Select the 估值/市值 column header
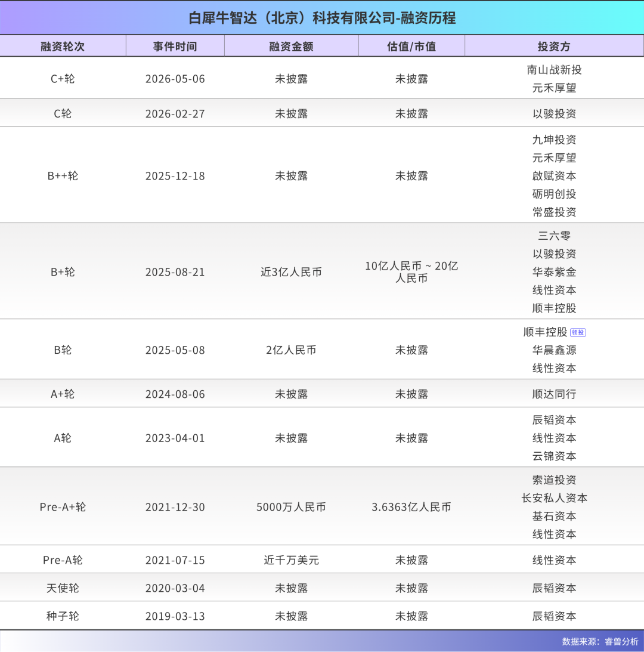 (411, 46)
